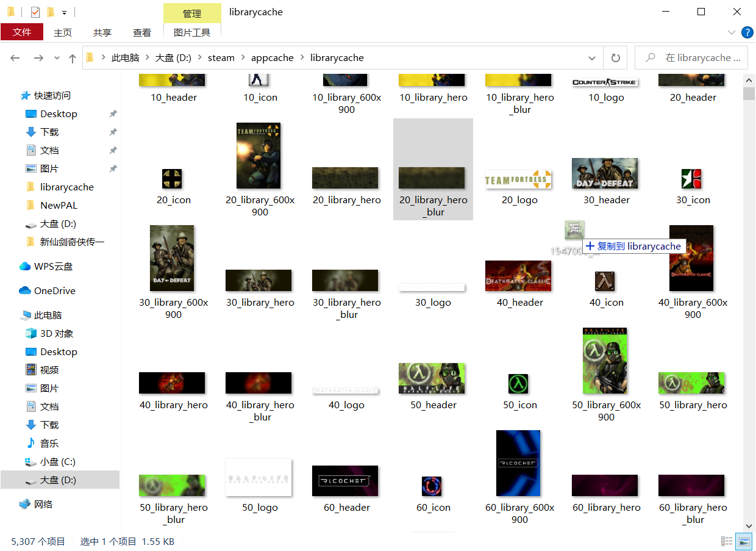Expand the chevron after 大盘 (D:) in path

tap(200, 58)
